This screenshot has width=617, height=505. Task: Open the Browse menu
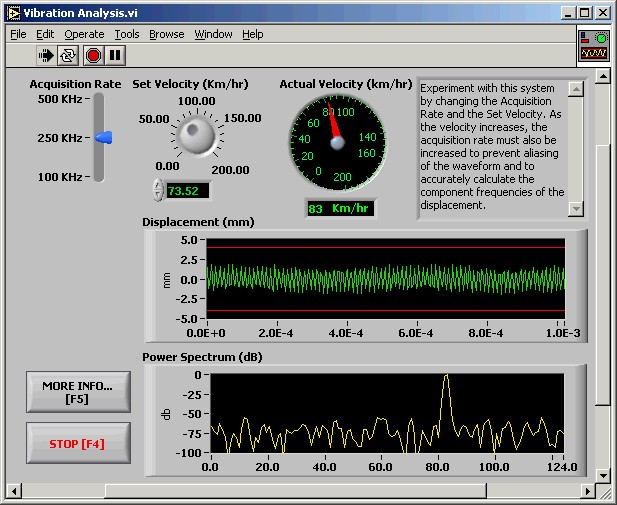[x=167, y=34]
